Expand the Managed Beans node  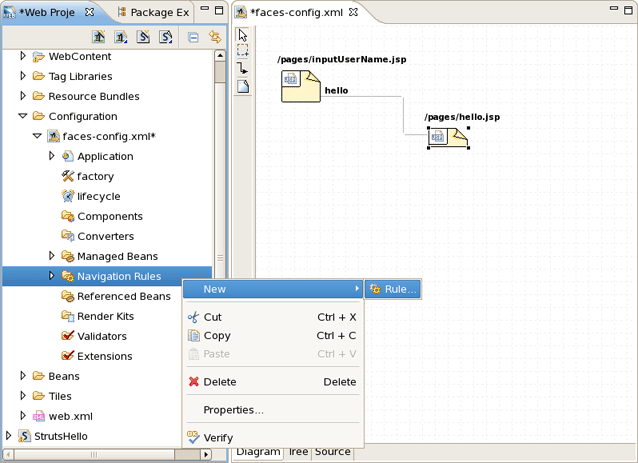(x=52, y=256)
